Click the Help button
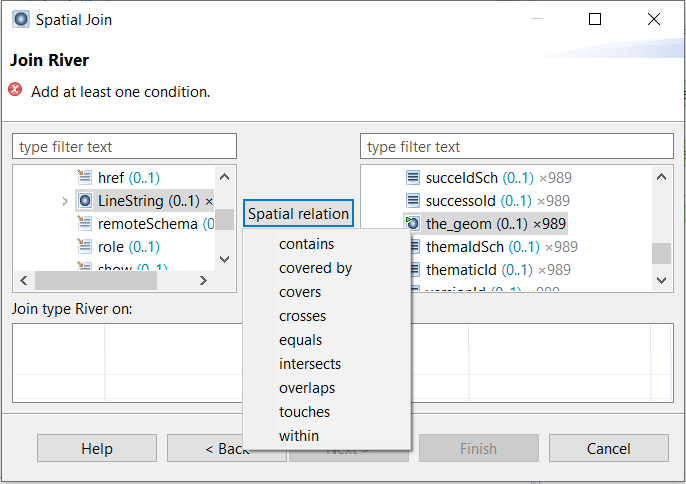Viewport: 686px width, 484px height. coord(97,448)
